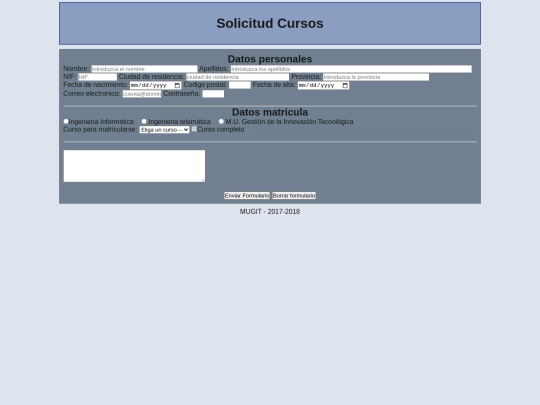Focus the Nombre input field

[144, 69]
